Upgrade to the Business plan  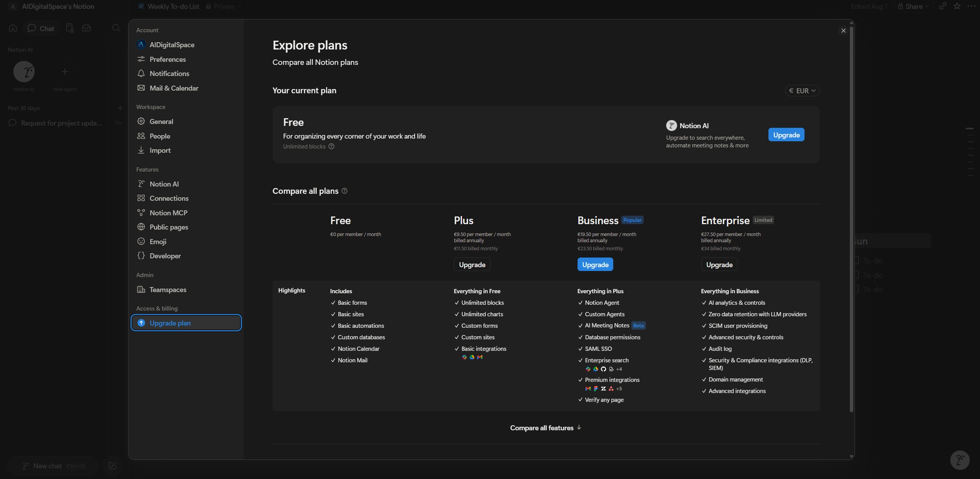[x=595, y=264]
